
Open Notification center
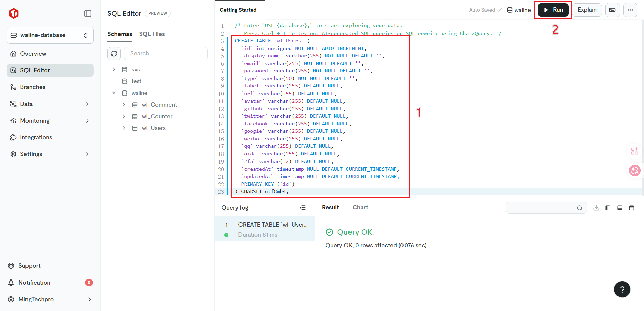point(50,283)
